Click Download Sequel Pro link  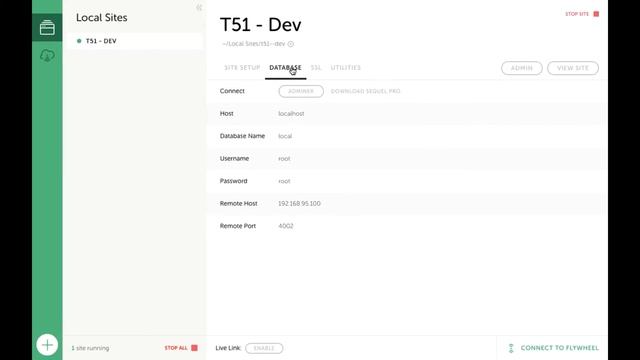[x=365, y=91]
